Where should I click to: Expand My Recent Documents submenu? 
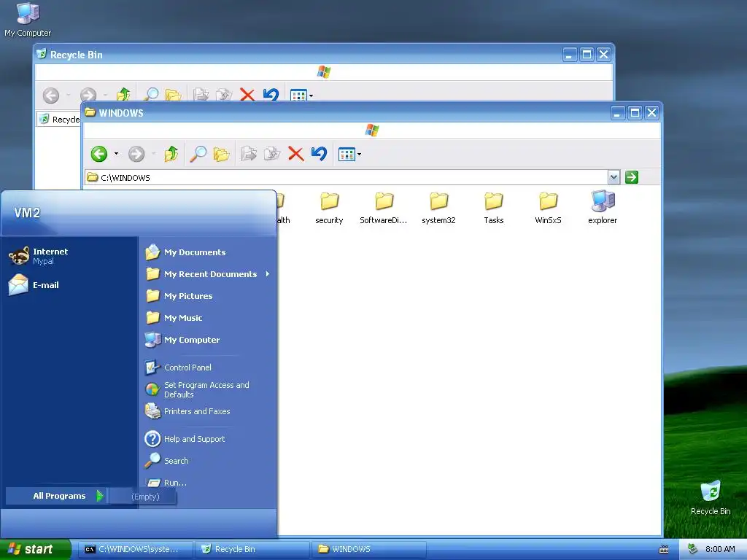pos(208,274)
